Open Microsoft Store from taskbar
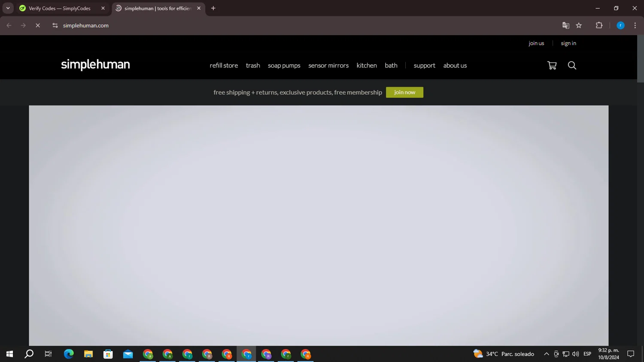The image size is (644, 362). point(108,354)
